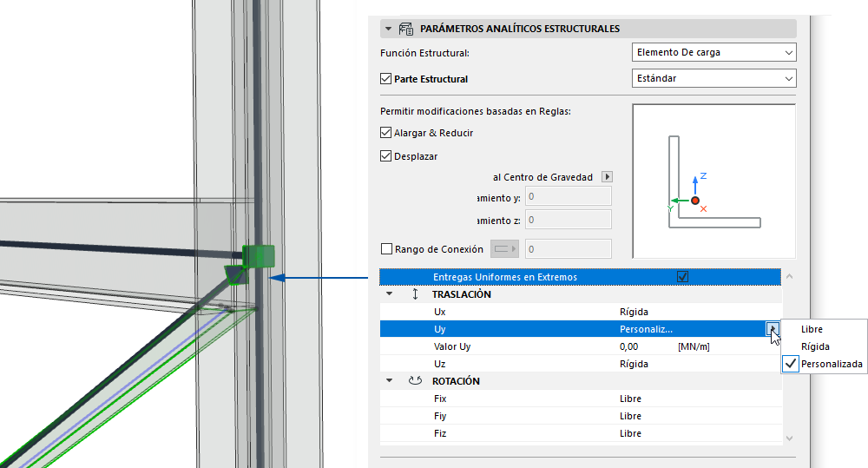Toggle Entregas Uniformes en Extremos checkbox

[x=682, y=276]
